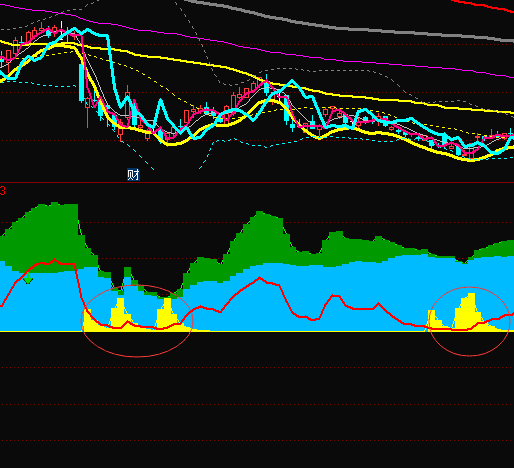Select the green down-arrow signal marker
The width and height of the screenshot is (514, 468).
[28, 278]
